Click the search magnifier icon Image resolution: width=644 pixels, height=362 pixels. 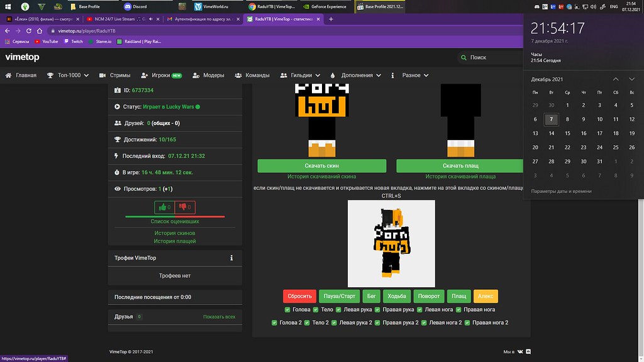[x=464, y=57]
